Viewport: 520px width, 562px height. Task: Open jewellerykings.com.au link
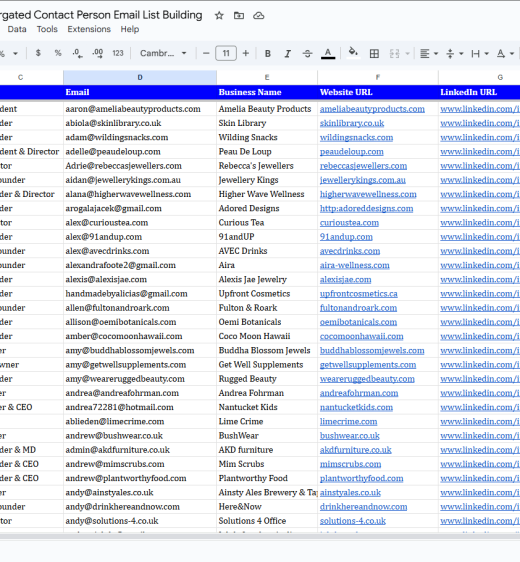click(363, 180)
